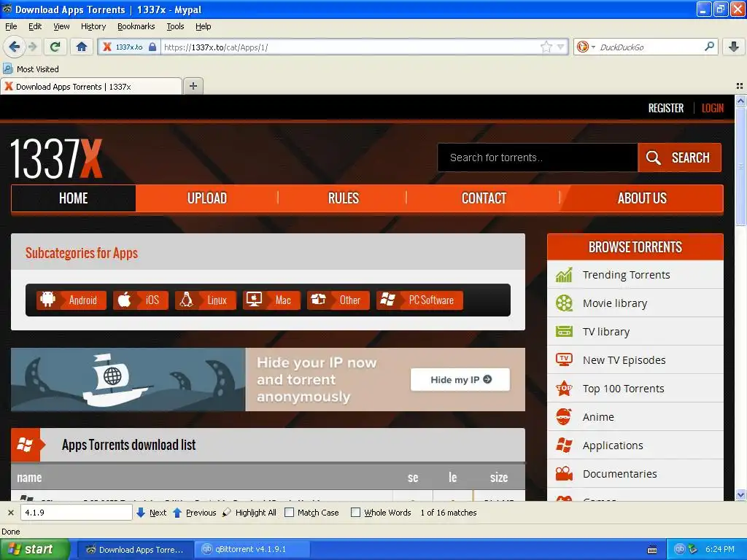Go to HOME in site navigation
747x560 pixels.
pyautogui.click(x=74, y=198)
